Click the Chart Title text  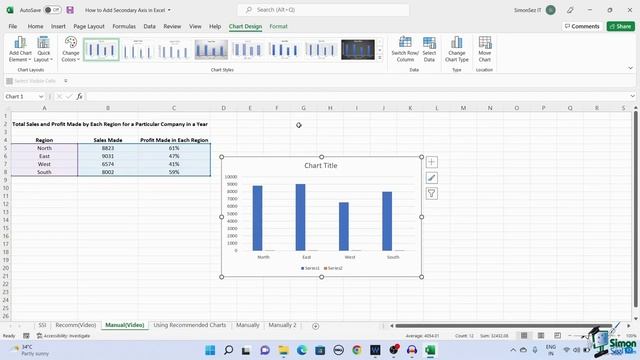321,165
